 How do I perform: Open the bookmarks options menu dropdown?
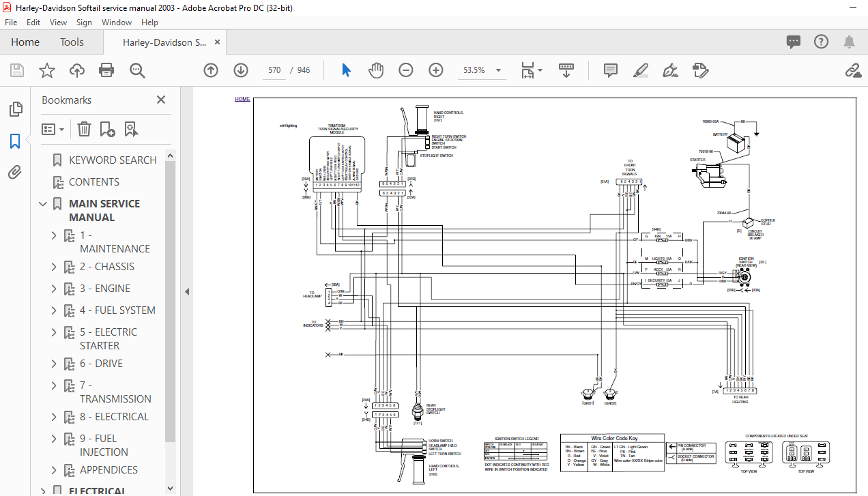click(x=53, y=129)
